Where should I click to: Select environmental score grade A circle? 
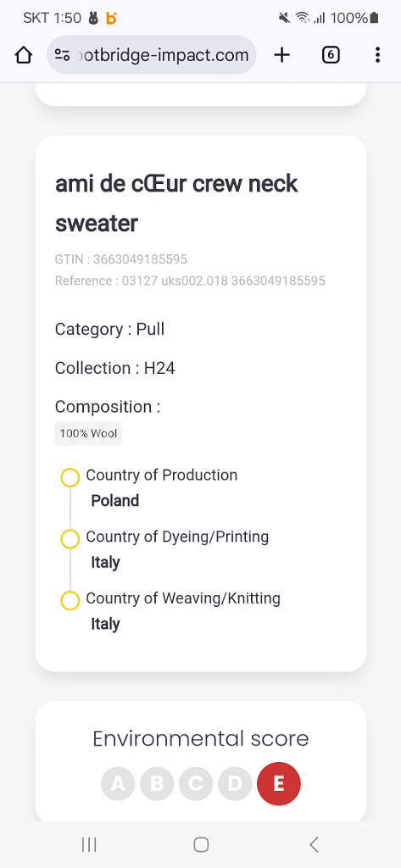[x=118, y=783]
